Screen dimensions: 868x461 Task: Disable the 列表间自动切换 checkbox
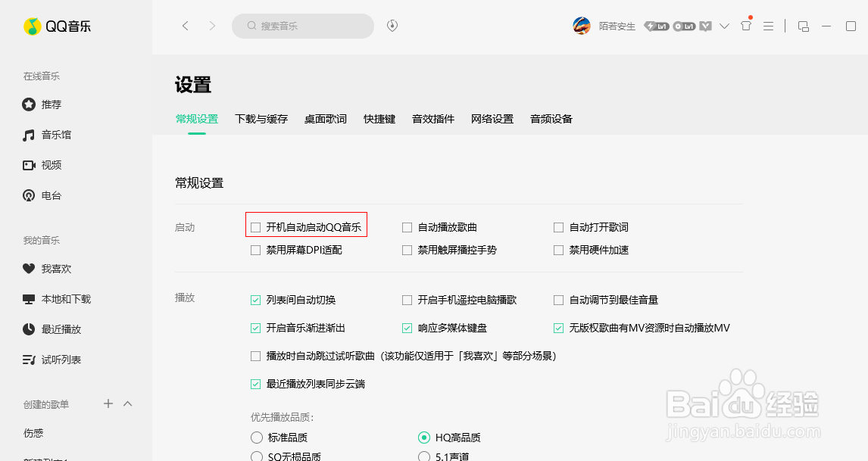tap(255, 300)
